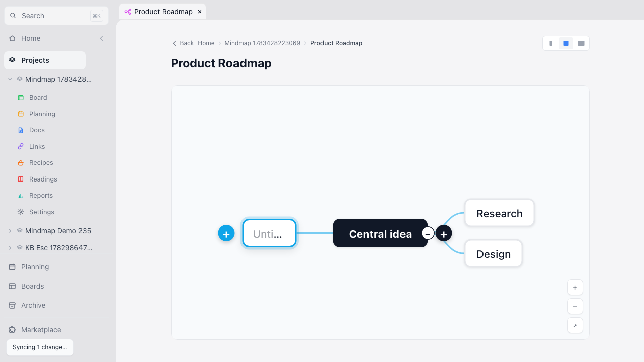Open the Recipes page icon
Image resolution: width=644 pixels, height=362 pixels.
click(21, 163)
